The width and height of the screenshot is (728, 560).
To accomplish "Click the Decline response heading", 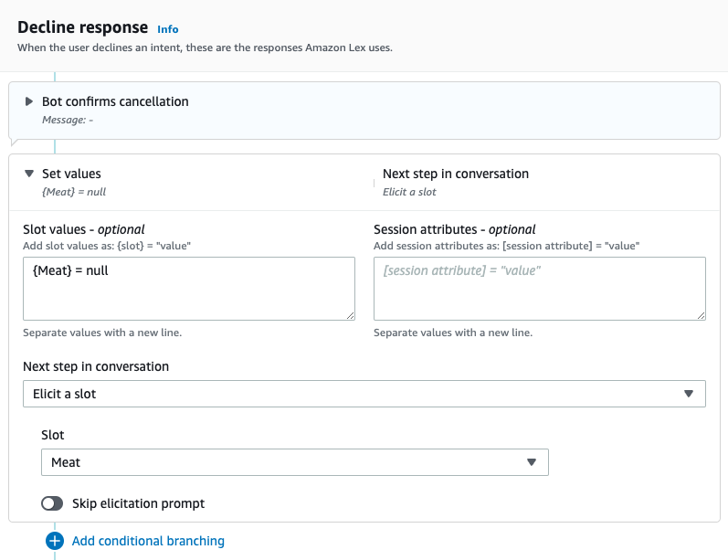I will pos(82,27).
